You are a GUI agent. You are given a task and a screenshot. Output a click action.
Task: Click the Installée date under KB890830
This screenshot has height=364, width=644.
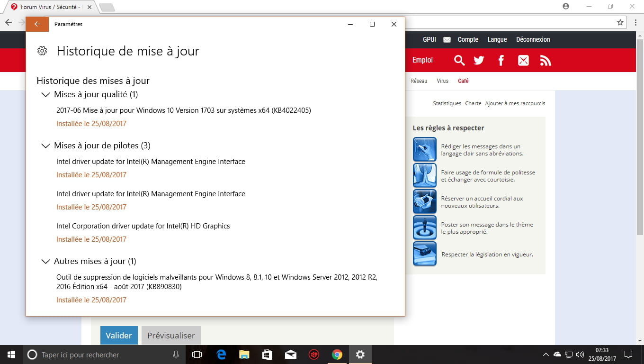pyautogui.click(x=91, y=300)
